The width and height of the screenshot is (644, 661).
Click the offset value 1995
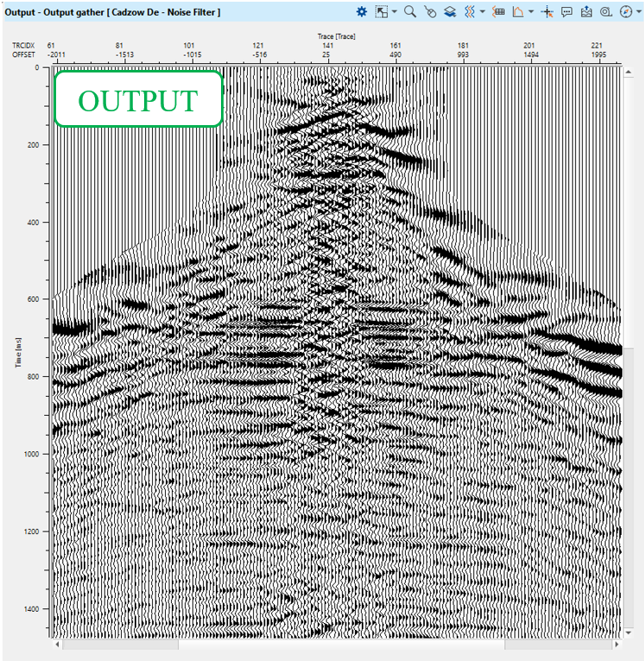click(598, 55)
